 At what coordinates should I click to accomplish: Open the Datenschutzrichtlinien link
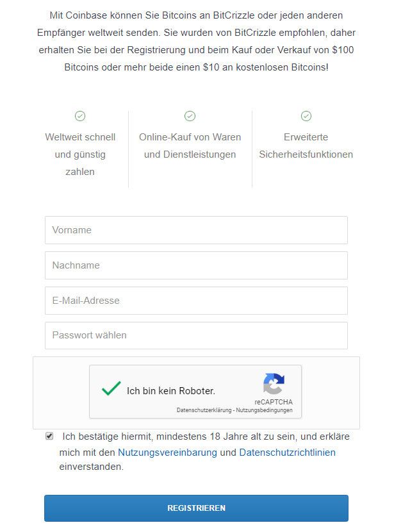point(287,452)
